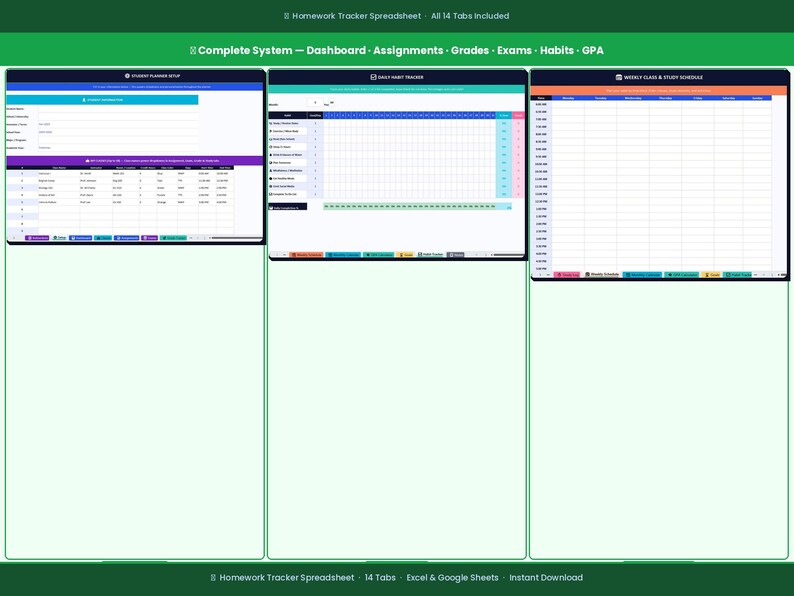Viewport: 794px width, 596px height.
Task: Click the 'Dr. Williams' instructor cell
Action: (96, 187)
